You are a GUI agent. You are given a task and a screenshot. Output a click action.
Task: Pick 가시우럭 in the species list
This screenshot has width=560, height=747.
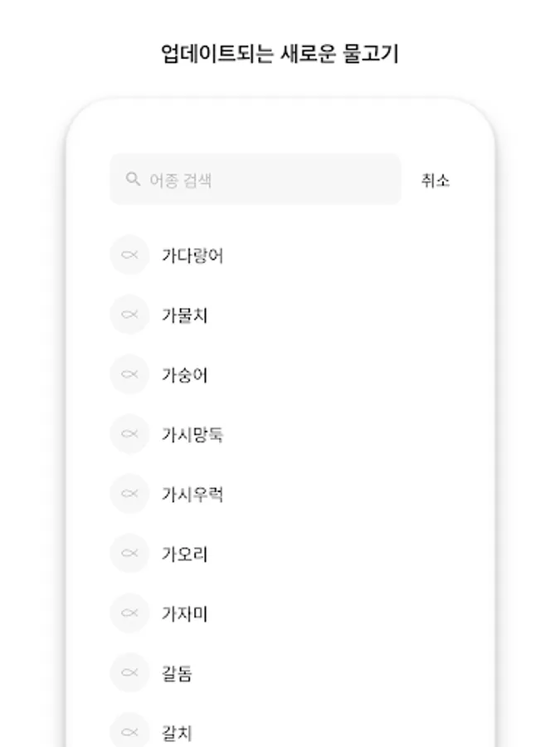tap(192, 494)
